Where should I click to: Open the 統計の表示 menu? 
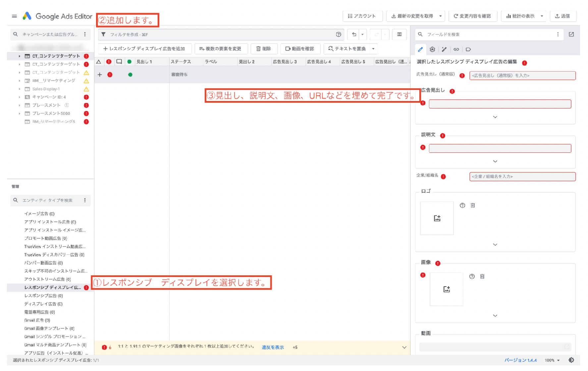click(523, 16)
